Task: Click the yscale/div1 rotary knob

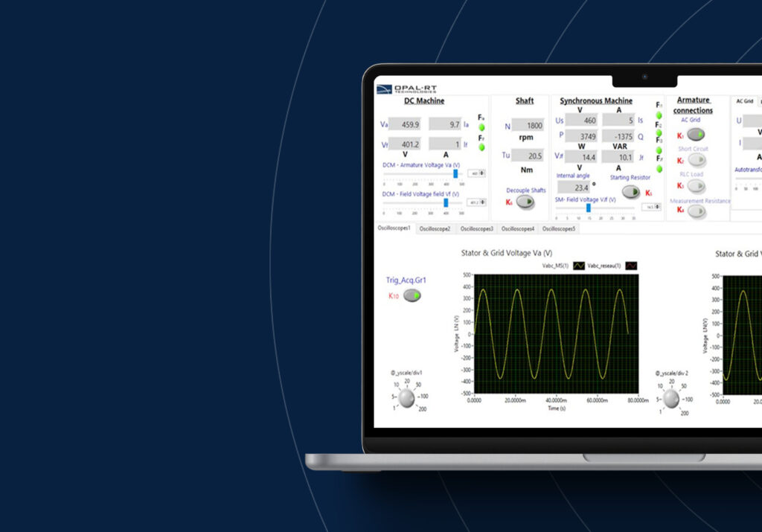Action: point(406,398)
